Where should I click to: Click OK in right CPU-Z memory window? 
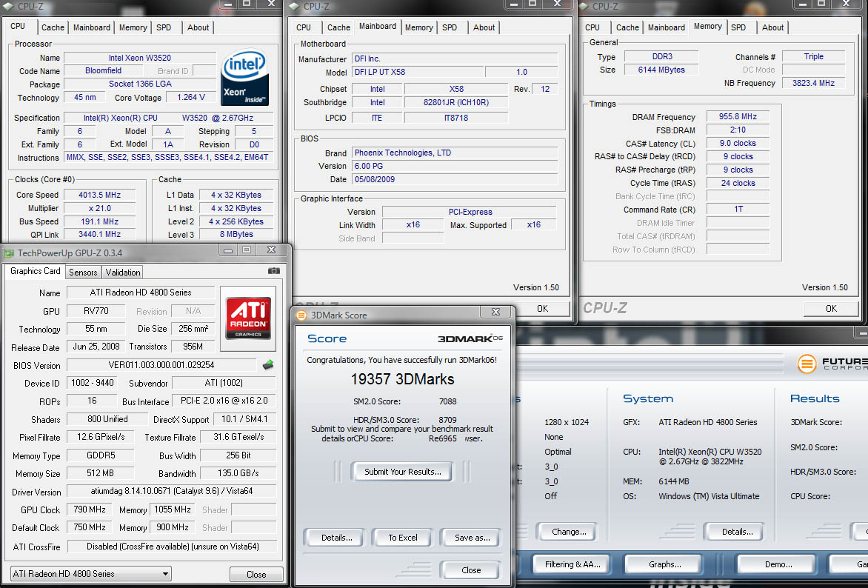(831, 308)
